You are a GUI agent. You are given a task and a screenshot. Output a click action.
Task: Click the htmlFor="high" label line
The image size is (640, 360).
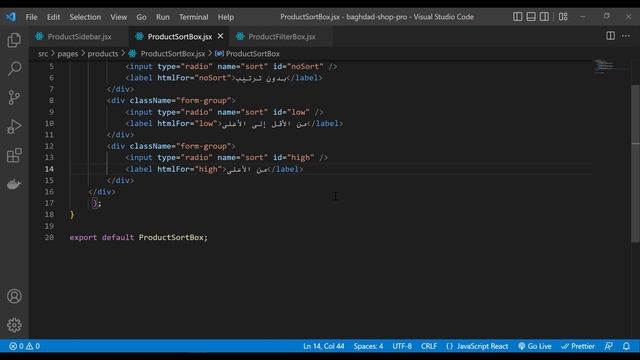click(x=214, y=169)
